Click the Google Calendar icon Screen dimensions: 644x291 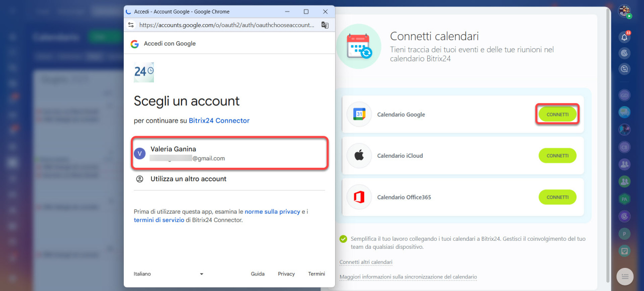(359, 115)
